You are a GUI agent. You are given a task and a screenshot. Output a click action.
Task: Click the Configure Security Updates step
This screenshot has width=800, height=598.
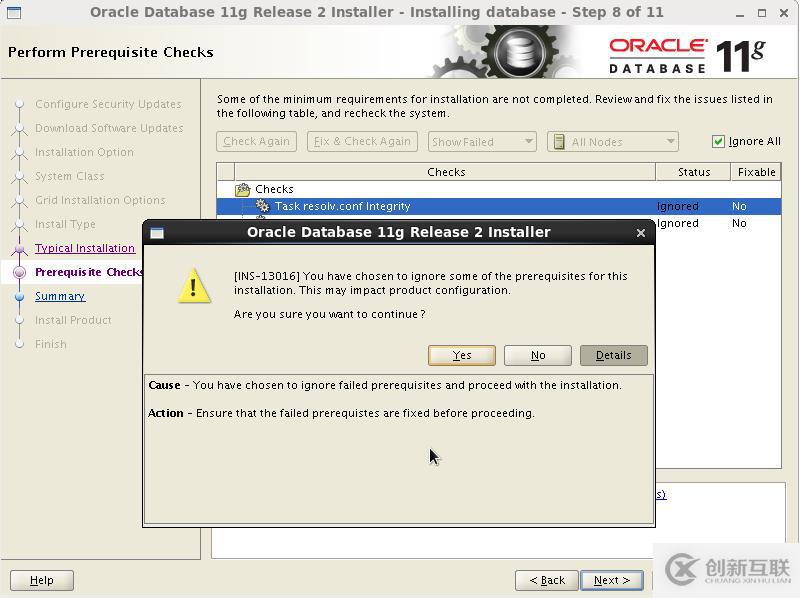click(108, 104)
